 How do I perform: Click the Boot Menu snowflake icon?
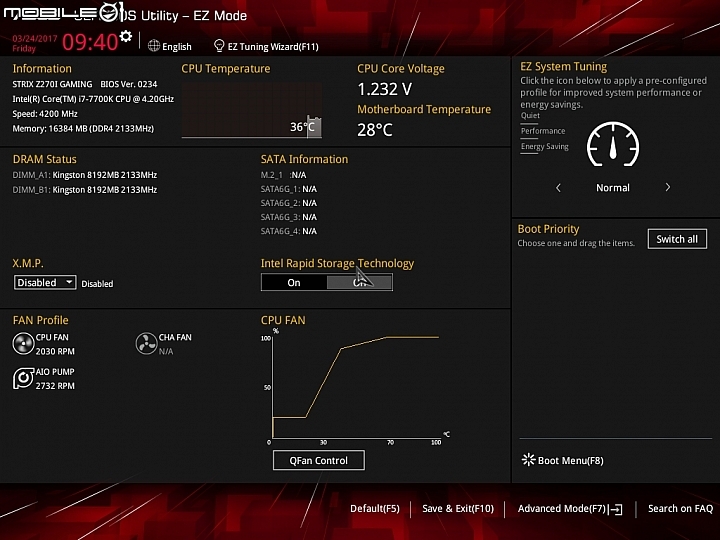(x=529, y=460)
